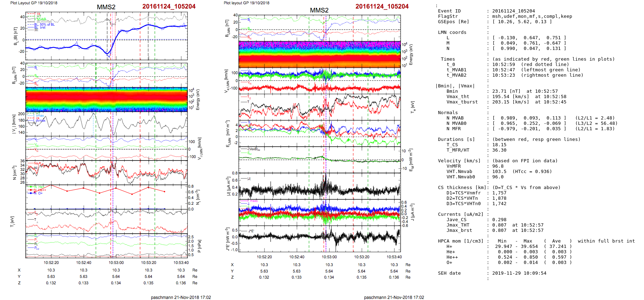
Task: Select the Event ID label in text panel
Action: pyautogui.click(x=449, y=11)
